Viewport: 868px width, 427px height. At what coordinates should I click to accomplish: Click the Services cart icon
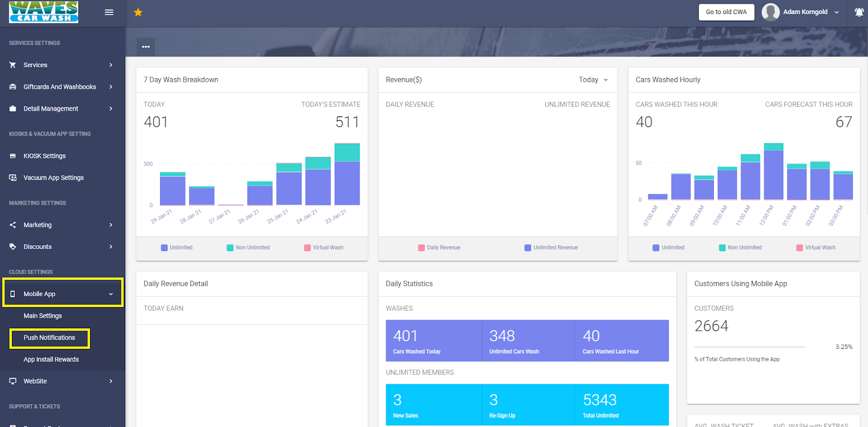point(13,65)
